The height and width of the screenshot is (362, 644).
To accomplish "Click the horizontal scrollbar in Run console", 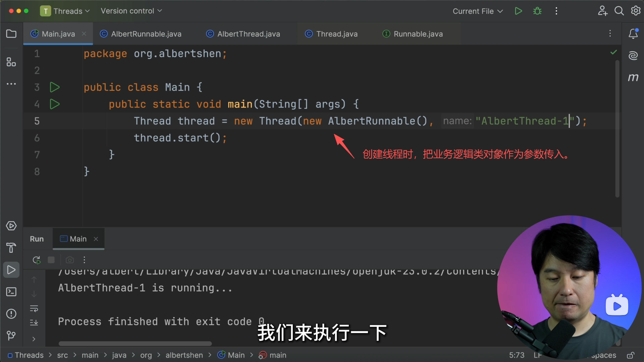I will (135, 344).
